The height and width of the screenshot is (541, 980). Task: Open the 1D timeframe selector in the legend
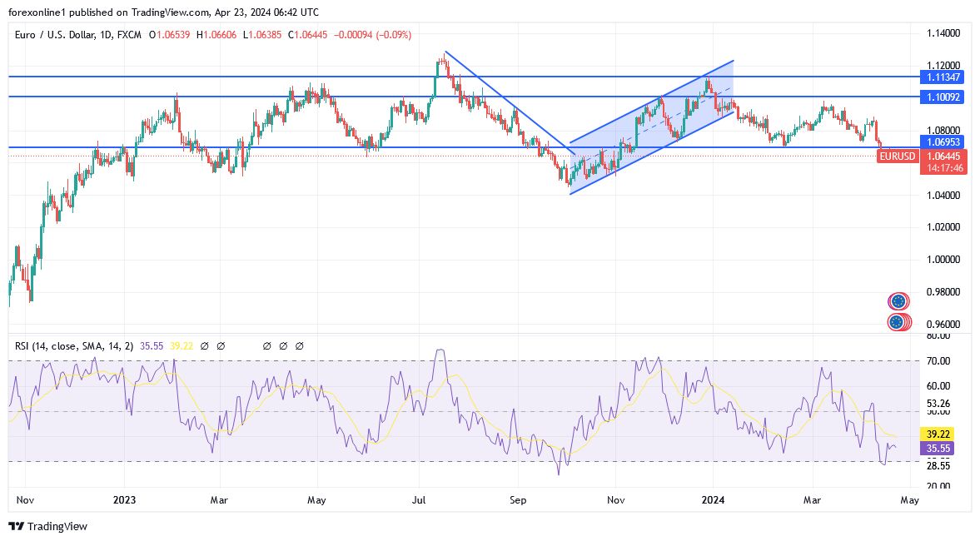(x=107, y=35)
